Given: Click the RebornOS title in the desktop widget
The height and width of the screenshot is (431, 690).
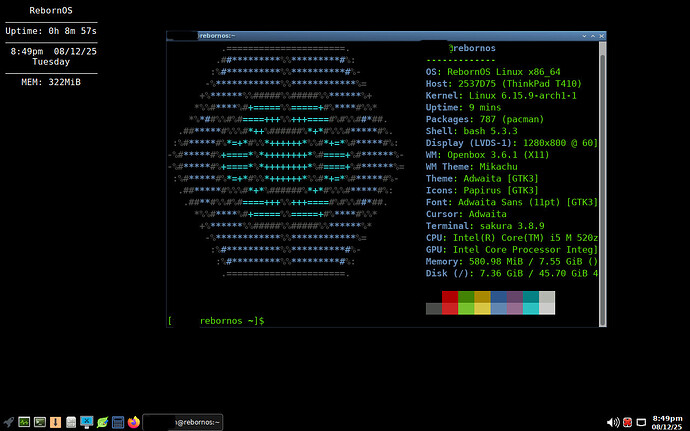Looking at the screenshot, I should pyautogui.click(x=51, y=11).
